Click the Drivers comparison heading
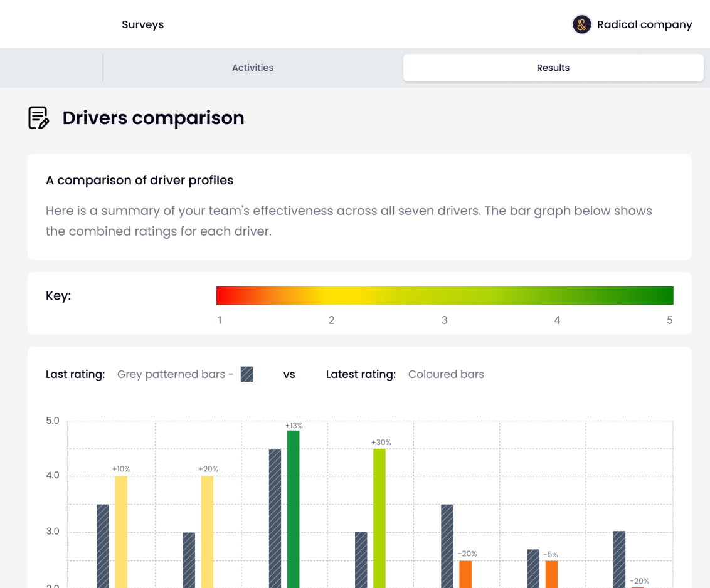The width and height of the screenshot is (710, 588). pyautogui.click(x=153, y=118)
